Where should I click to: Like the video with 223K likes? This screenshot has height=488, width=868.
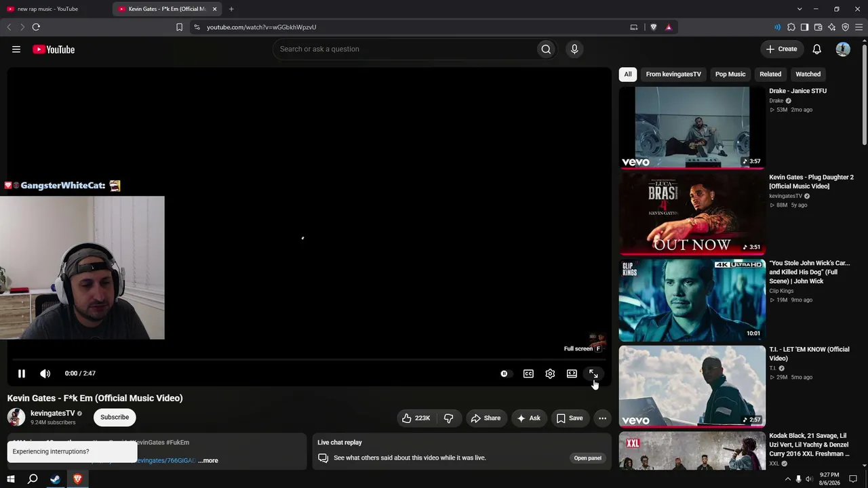[416, 418]
